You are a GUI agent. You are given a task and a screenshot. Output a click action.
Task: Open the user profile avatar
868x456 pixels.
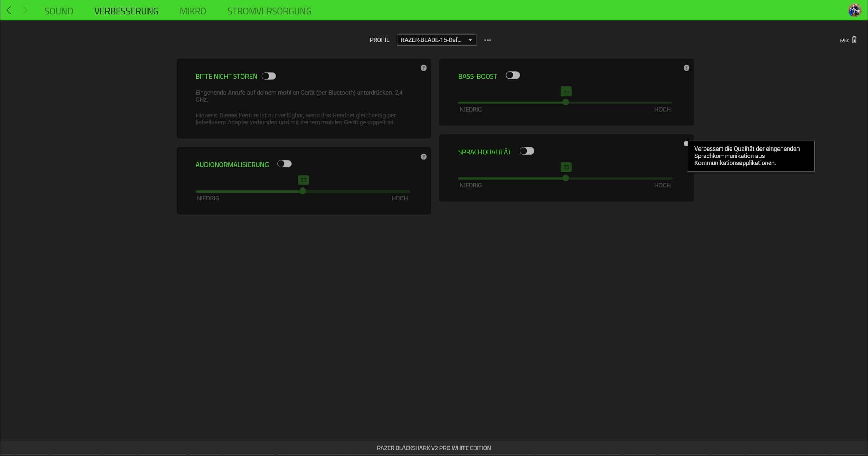pos(854,11)
